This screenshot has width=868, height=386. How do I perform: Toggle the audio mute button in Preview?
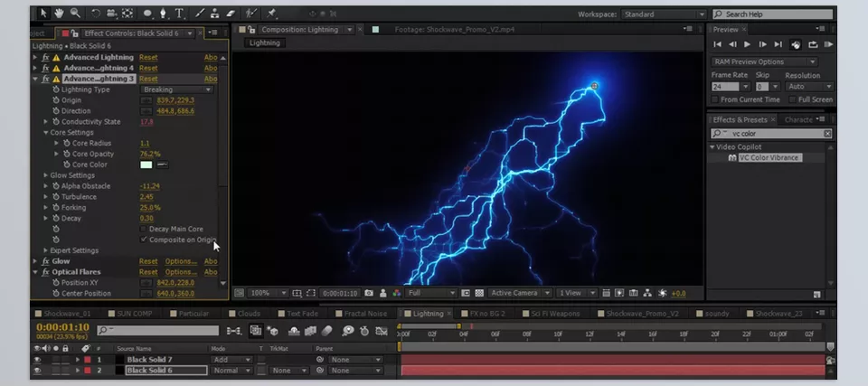pyautogui.click(x=796, y=44)
